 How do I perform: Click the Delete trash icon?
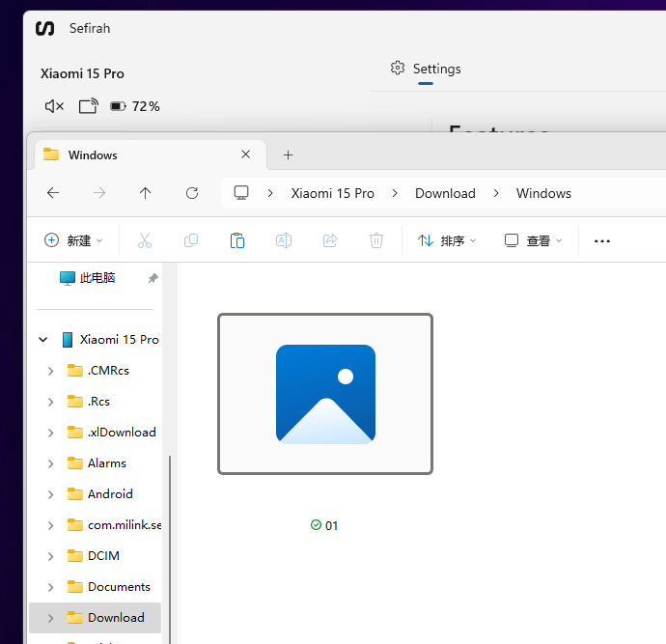[376, 240]
